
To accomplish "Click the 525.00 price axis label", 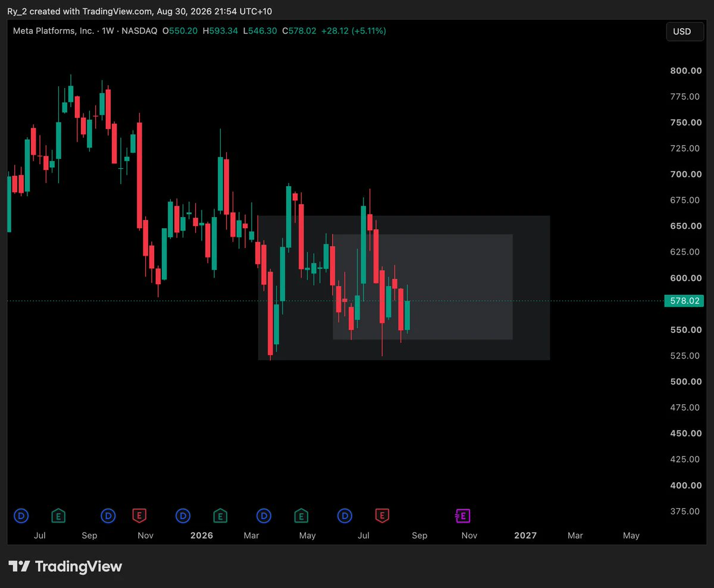I will [x=685, y=356].
